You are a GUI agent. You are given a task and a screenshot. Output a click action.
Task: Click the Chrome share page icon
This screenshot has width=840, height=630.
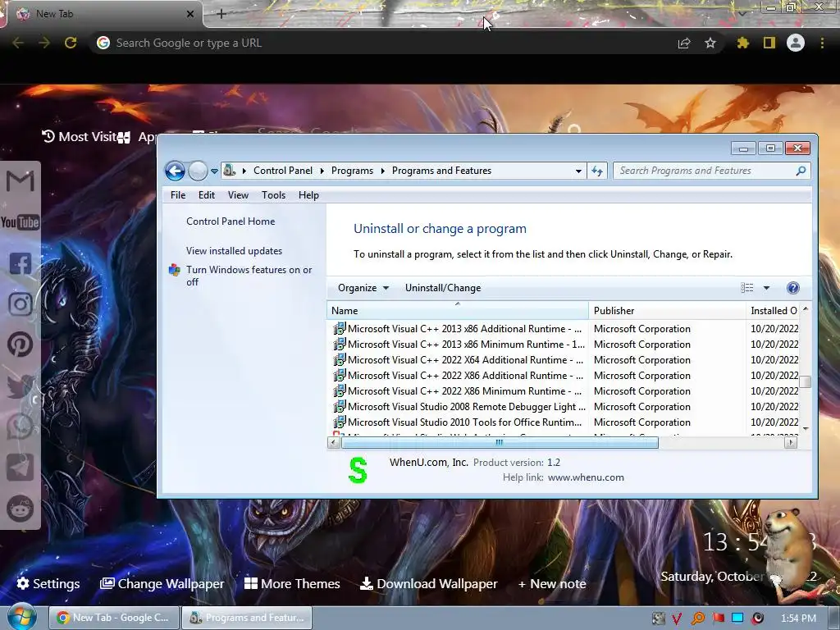pyautogui.click(x=684, y=43)
